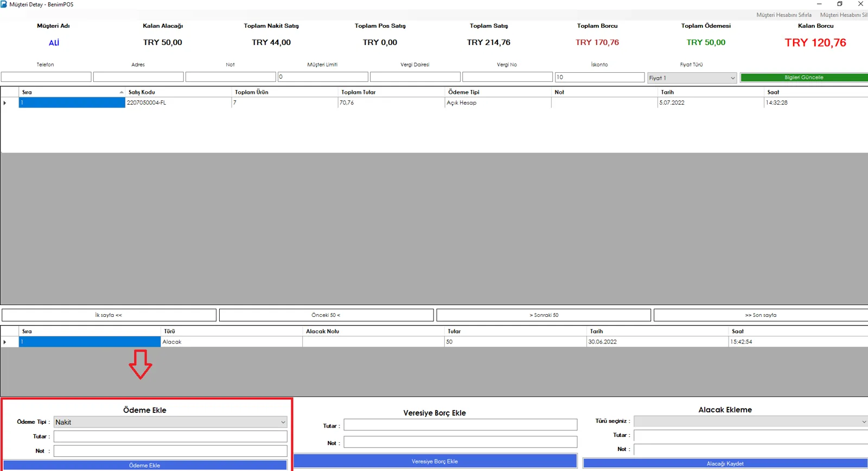Open Müşteri Hesabını Sıfırla menu item

pyautogui.click(x=784, y=15)
